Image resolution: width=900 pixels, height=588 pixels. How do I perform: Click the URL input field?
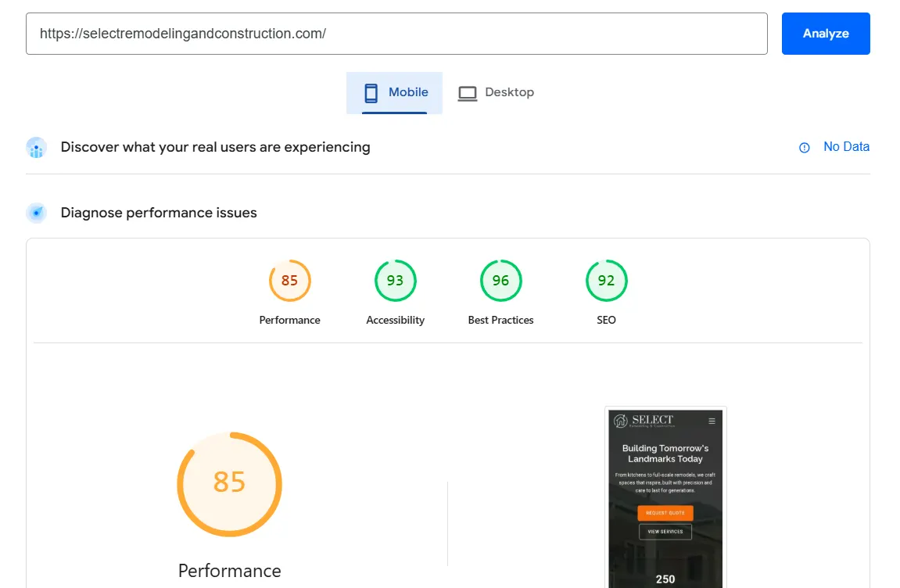pyautogui.click(x=396, y=34)
